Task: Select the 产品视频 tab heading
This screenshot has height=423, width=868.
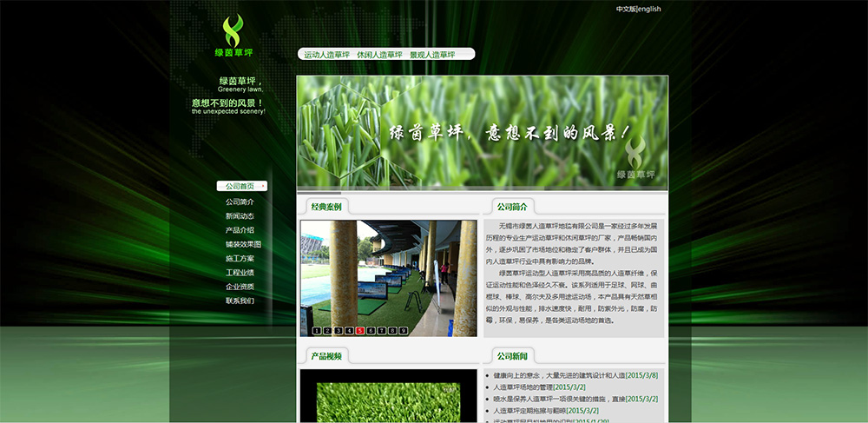Action: [x=326, y=356]
